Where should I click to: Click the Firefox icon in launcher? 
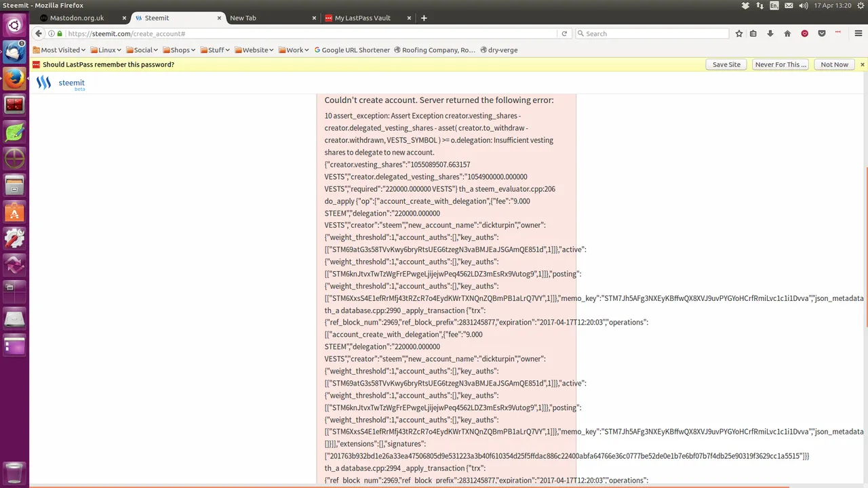[x=14, y=79]
